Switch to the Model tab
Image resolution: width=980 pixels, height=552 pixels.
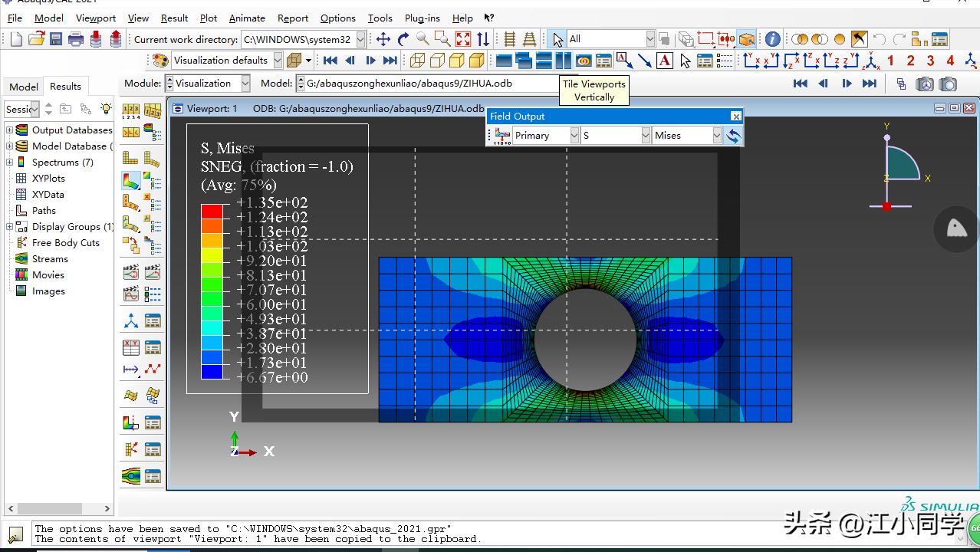pyautogui.click(x=23, y=87)
